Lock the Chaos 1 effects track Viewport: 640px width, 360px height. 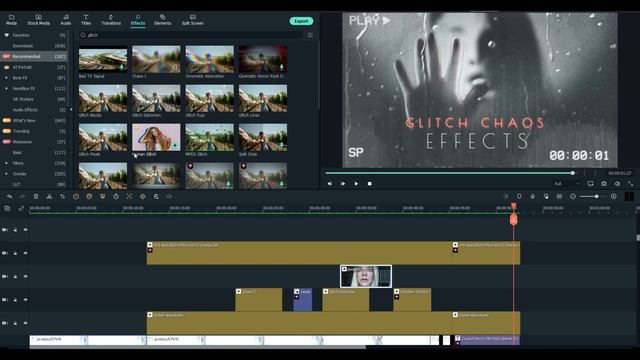[15, 300]
